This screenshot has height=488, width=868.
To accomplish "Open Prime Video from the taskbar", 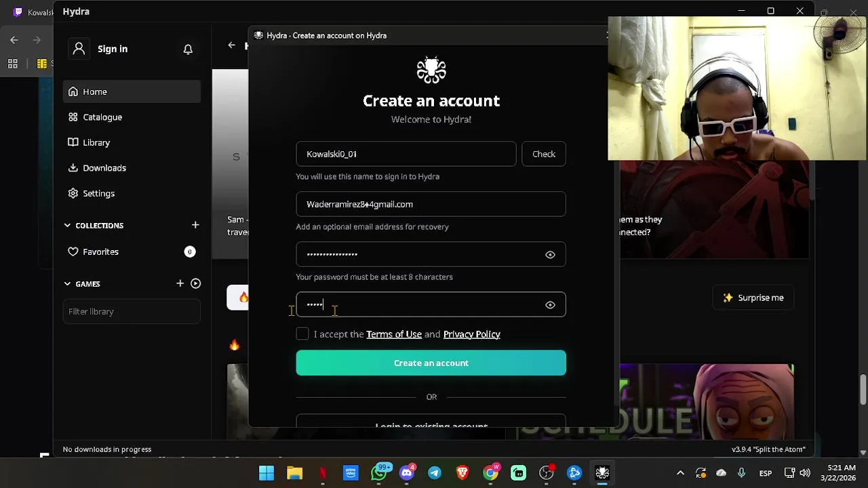I will 351,473.
